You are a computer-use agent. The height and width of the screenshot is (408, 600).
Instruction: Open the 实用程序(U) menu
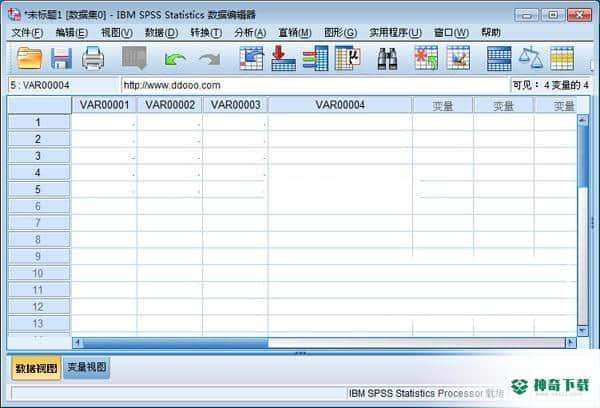click(395, 33)
